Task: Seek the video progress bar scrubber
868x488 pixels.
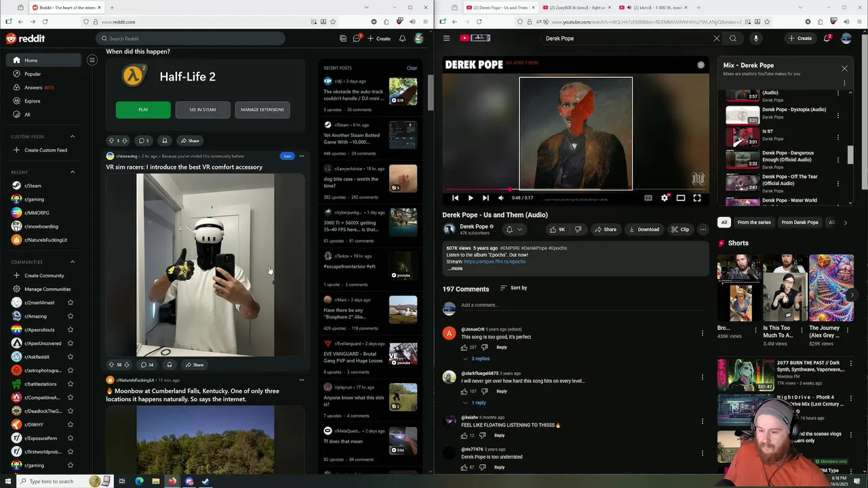Action: [x=509, y=190]
